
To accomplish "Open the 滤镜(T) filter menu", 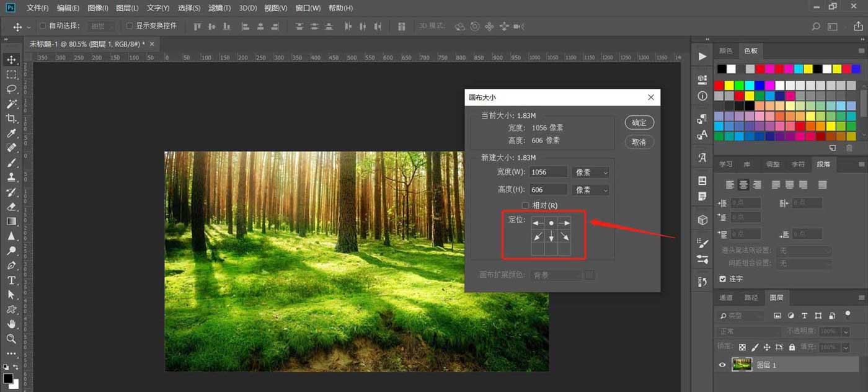I will pos(219,8).
